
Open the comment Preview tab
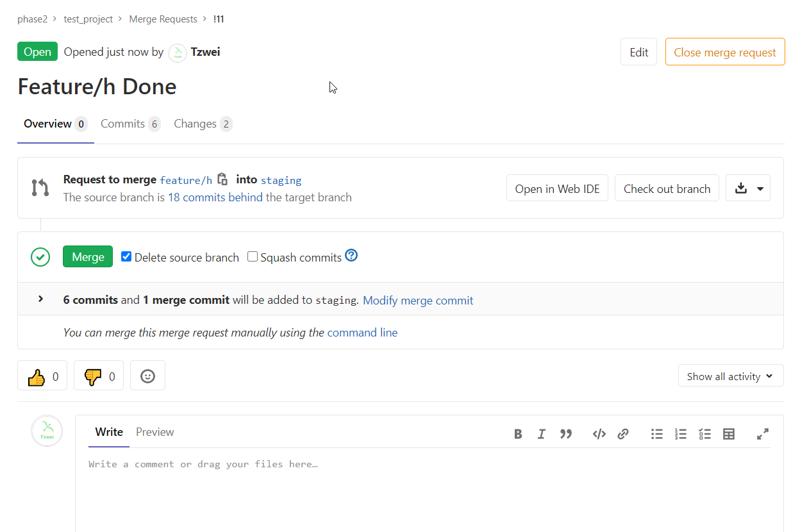coord(154,432)
